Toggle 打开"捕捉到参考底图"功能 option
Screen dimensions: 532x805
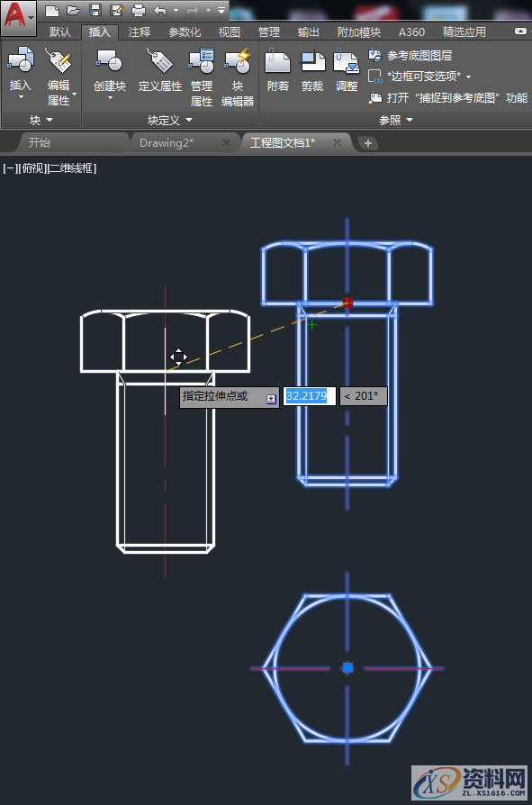[x=448, y=97]
